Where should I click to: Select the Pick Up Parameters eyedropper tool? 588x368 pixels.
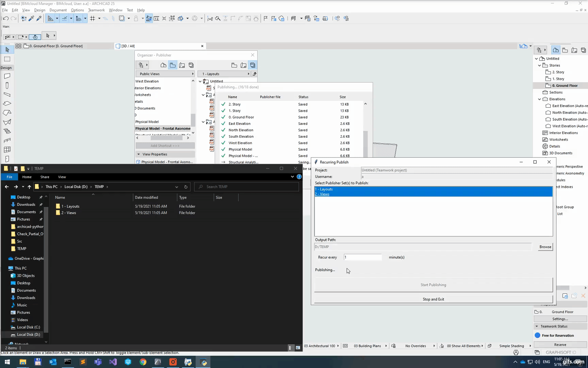tap(31, 18)
